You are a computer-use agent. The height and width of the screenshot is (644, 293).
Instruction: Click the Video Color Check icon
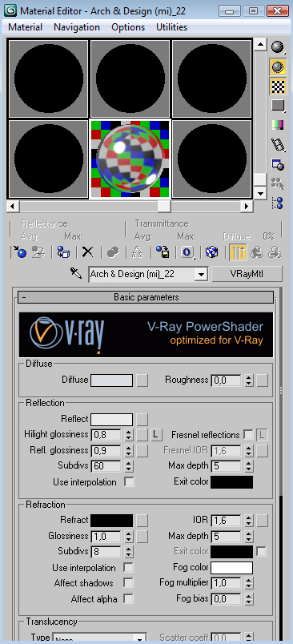[x=279, y=125]
